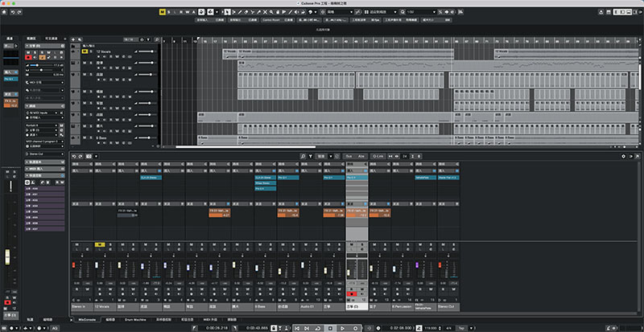This screenshot has height=332, width=644.
Task: Open the track search magnifier in track list
Action: 157,40
